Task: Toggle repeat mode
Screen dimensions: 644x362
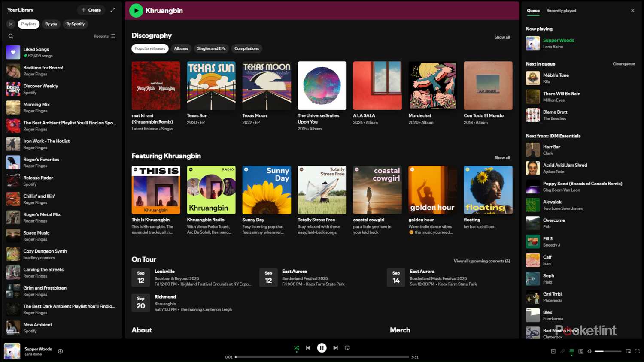Action: (347, 348)
